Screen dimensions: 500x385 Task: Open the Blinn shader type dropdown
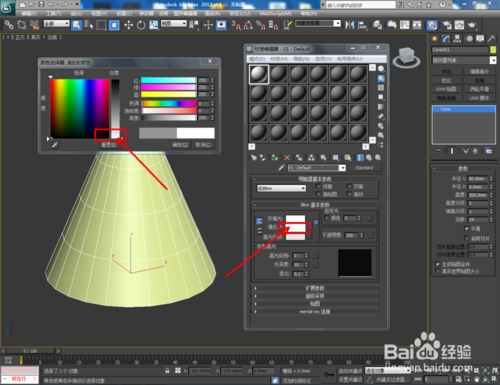281,188
